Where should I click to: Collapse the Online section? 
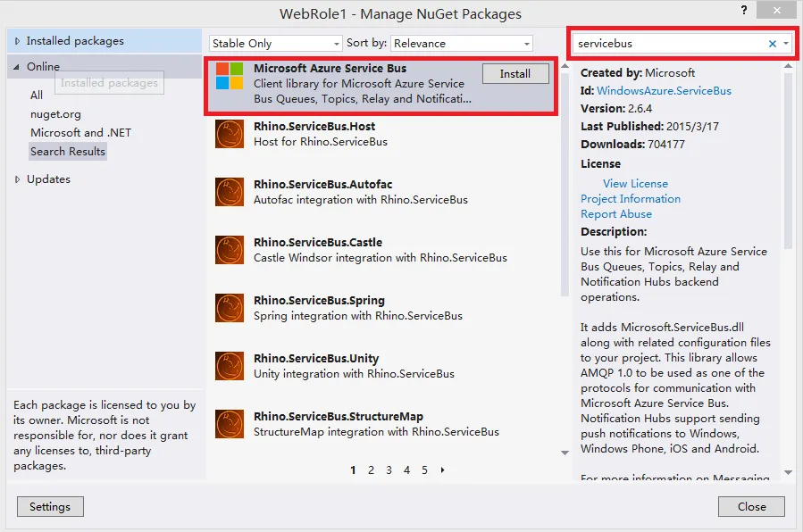click(x=16, y=67)
